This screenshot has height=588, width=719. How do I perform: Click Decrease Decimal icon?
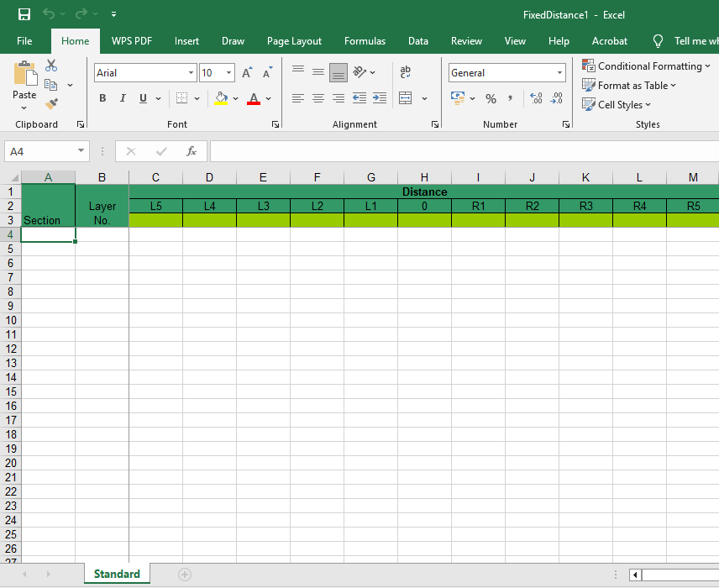556,98
